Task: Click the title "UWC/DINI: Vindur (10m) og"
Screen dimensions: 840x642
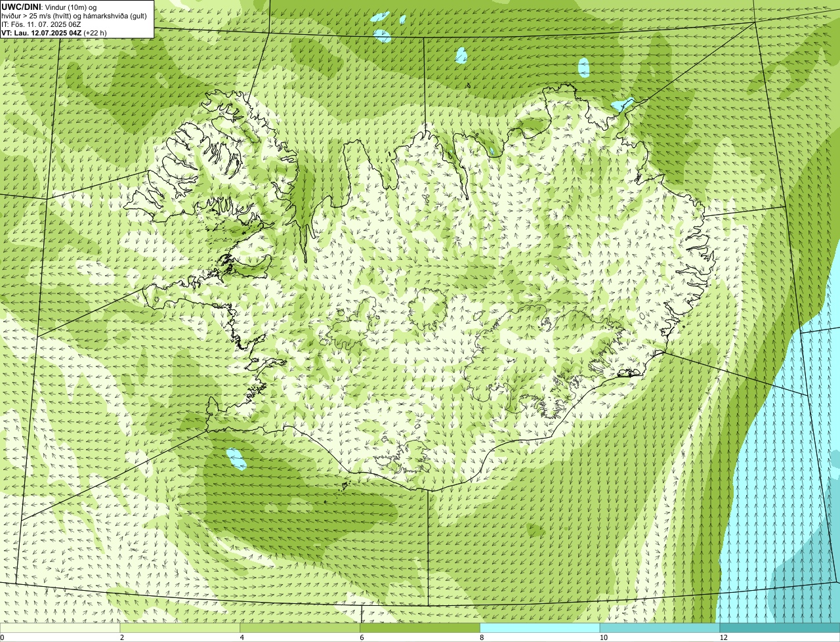Action: [x=49, y=7]
